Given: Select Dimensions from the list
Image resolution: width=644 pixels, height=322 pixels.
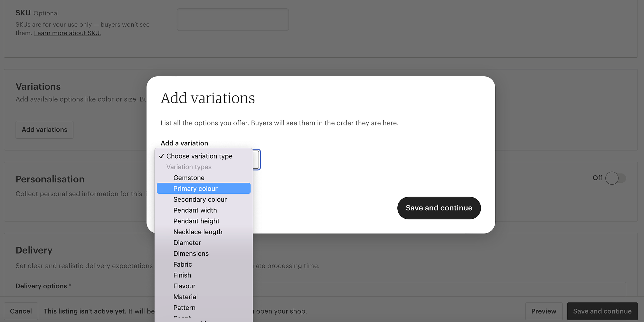Looking at the screenshot, I should tap(204, 254).
